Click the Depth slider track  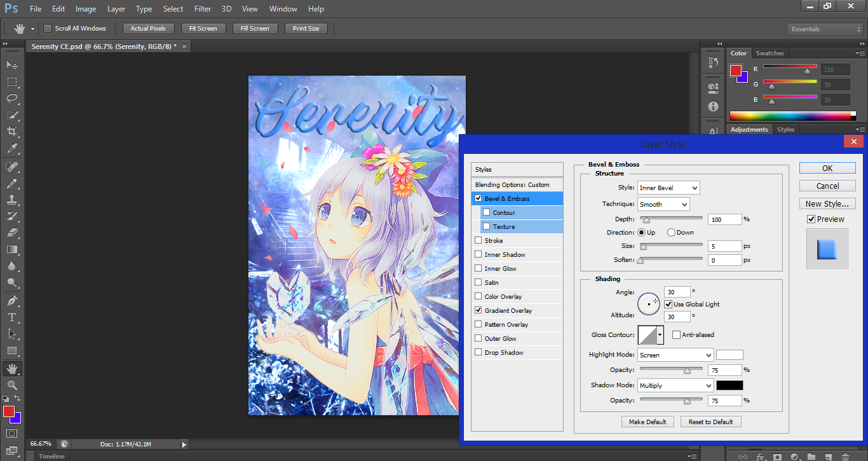[x=671, y=218]
